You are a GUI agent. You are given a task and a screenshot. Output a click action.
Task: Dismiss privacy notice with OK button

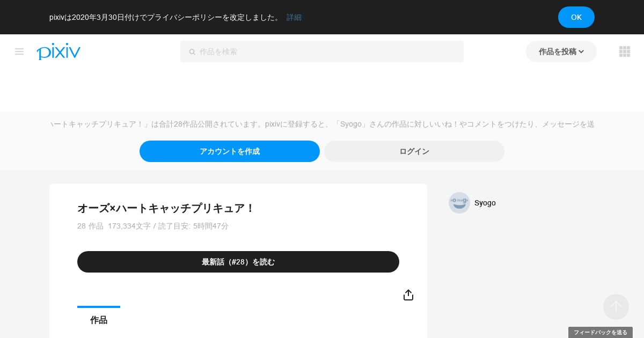click(576, 17)
